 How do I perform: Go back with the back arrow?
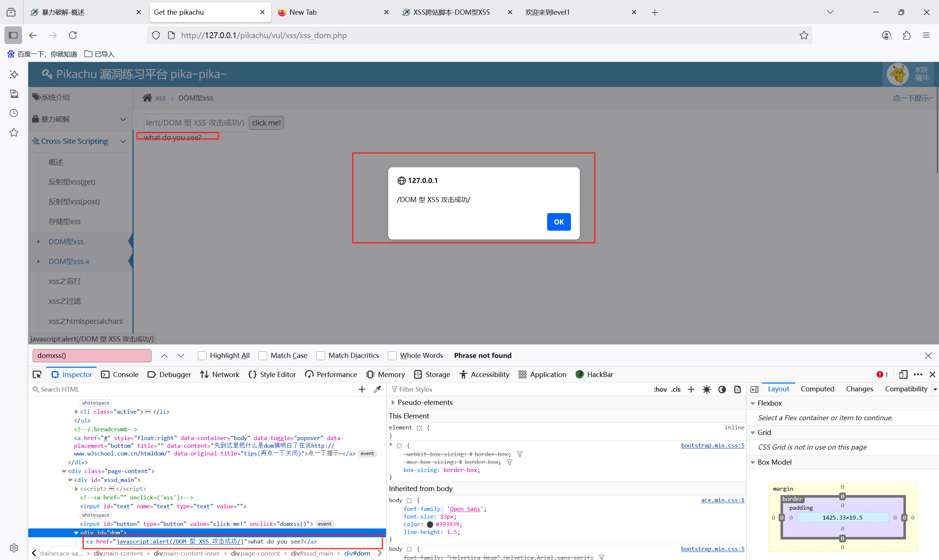(x=33, y=35)
